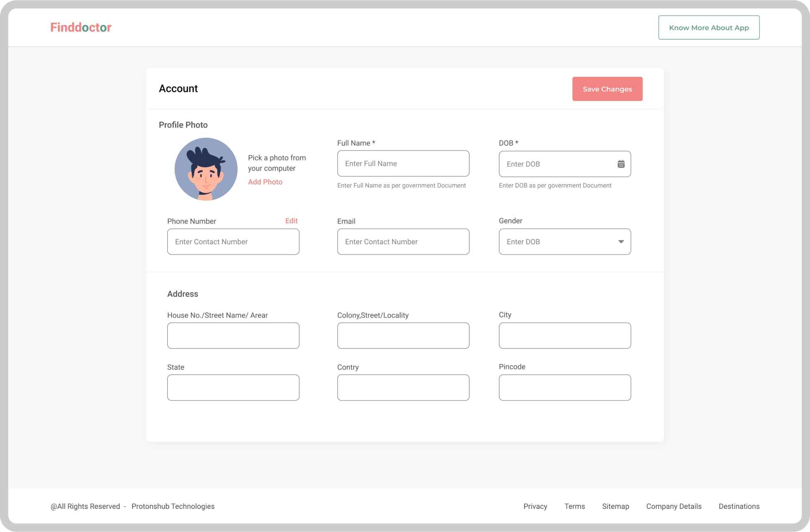Click the Contry input field
This screenshot has height=532, width=810.
point(403,388)
